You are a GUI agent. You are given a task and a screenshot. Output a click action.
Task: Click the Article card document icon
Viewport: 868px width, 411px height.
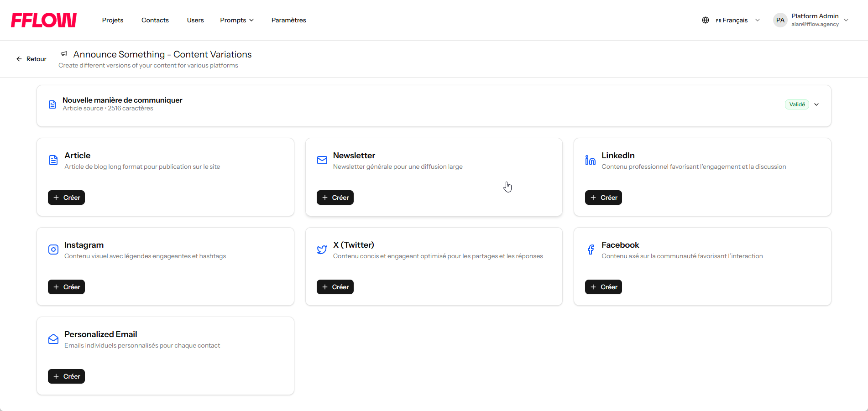(x=53, y=160)
